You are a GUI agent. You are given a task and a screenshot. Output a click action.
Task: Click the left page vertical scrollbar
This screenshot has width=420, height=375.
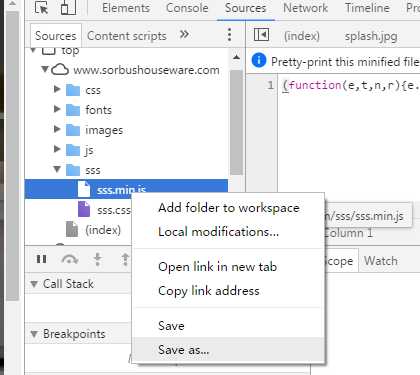(13, 157)
